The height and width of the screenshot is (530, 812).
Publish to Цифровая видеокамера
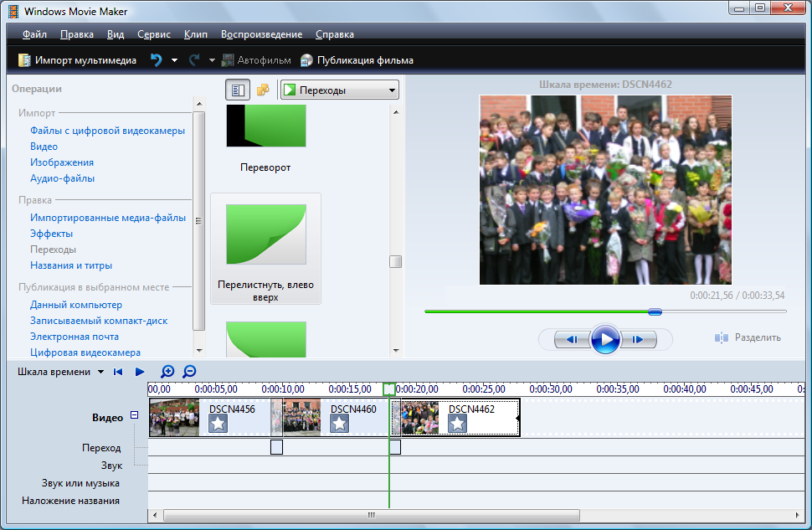[x=85, y=352]
